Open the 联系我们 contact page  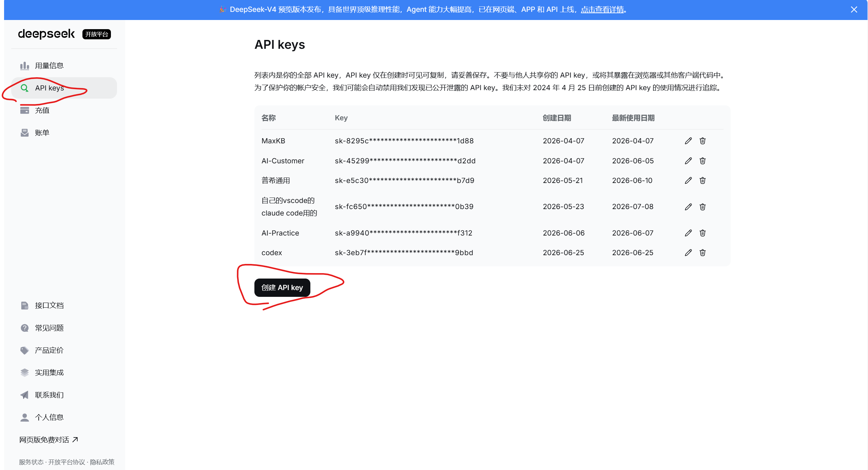tap(64, 395)
